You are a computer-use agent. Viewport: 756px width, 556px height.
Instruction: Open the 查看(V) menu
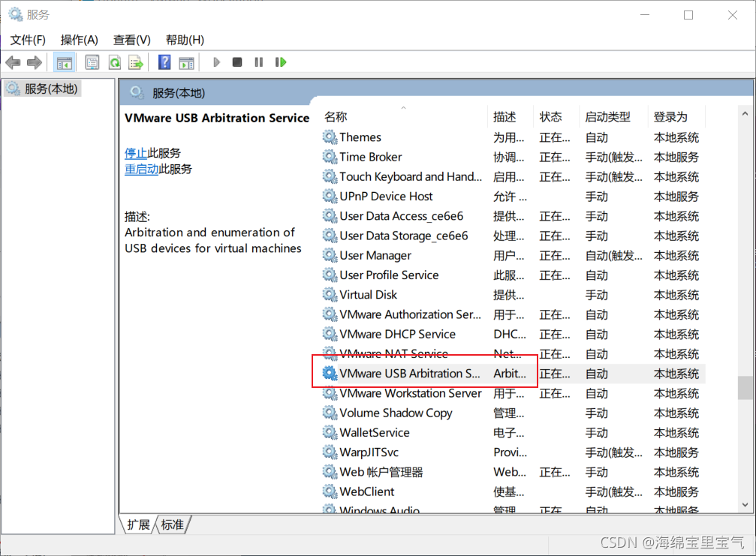point(131,40)
